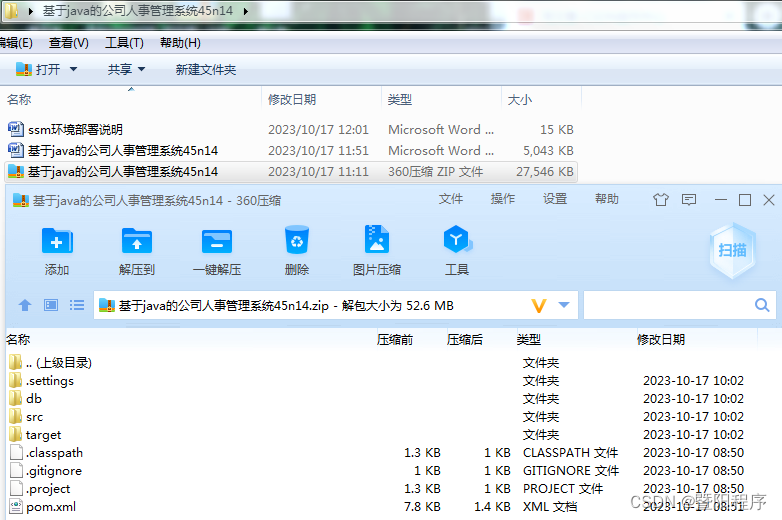Viewport: 782px width, 520px height.
Task: Switch to the icon view mode button
Action: 51,305
